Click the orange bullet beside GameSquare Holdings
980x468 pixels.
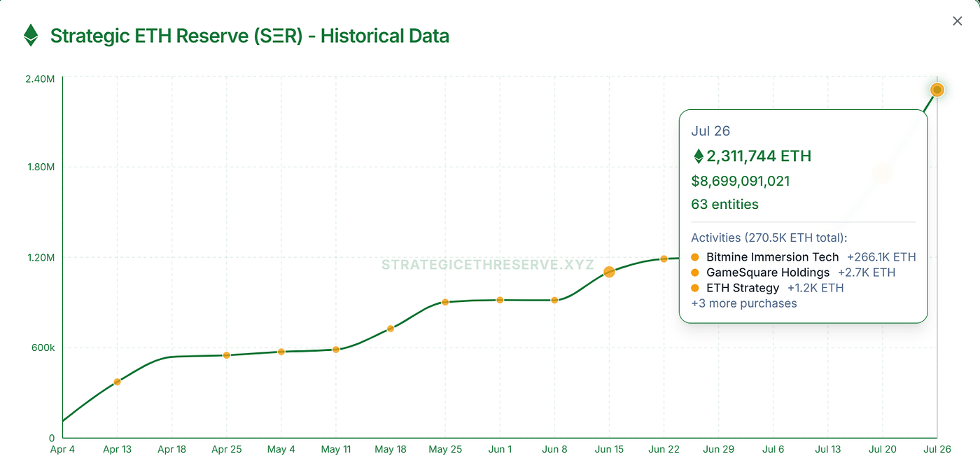click(x=694, y=273)
